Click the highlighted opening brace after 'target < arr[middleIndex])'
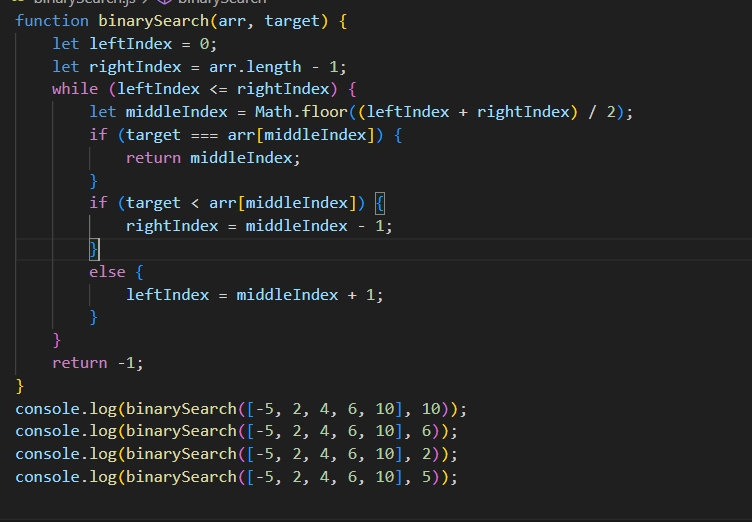The width and height of the screenshot is (752, 522). tap(379, 203)
